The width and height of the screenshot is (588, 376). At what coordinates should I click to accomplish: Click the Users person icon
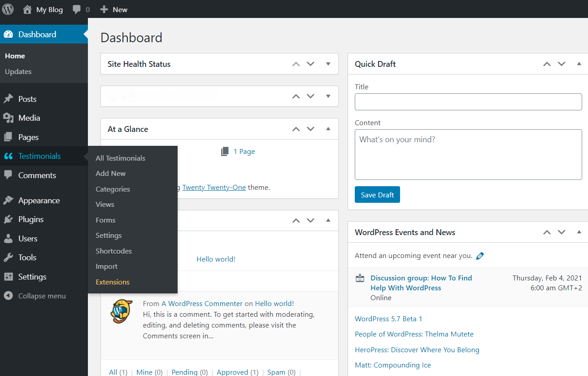pos(8,239)
